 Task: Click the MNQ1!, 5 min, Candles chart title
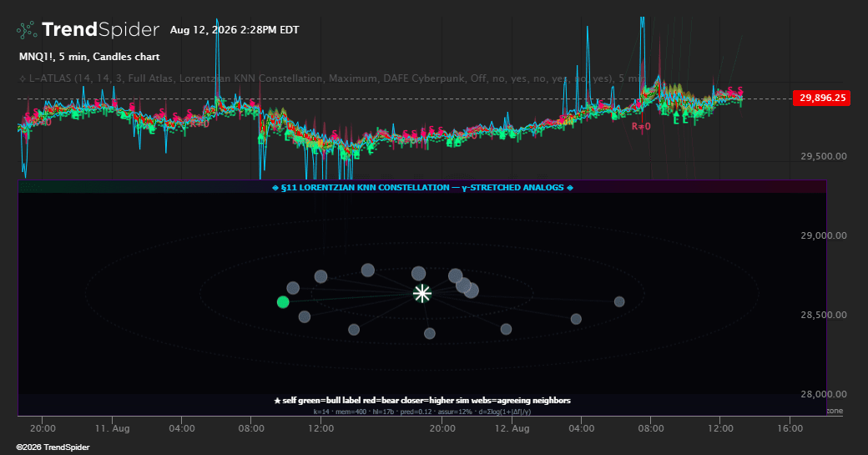[89, 57]
